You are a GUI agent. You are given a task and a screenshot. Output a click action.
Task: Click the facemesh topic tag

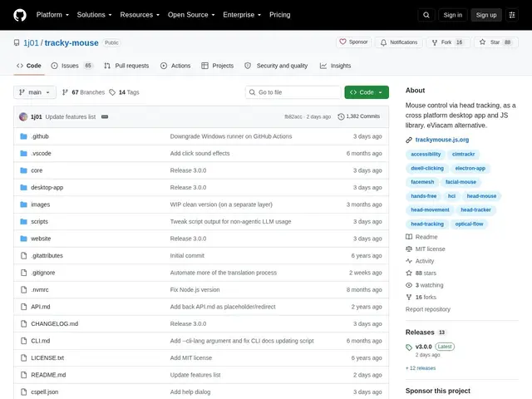[422, 182]
